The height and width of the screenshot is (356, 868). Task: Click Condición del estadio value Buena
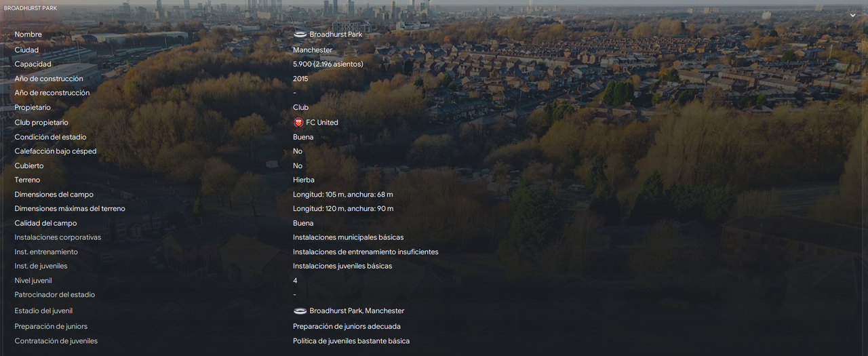tap(303, 137)
